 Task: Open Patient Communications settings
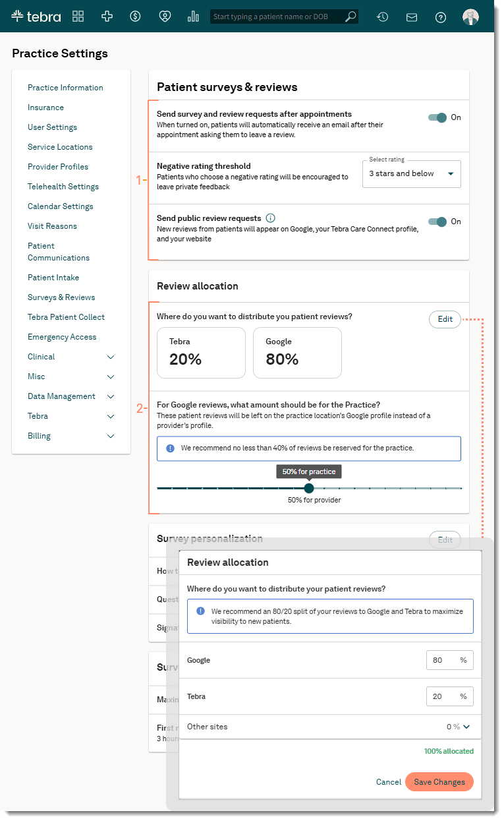(59, 252)
